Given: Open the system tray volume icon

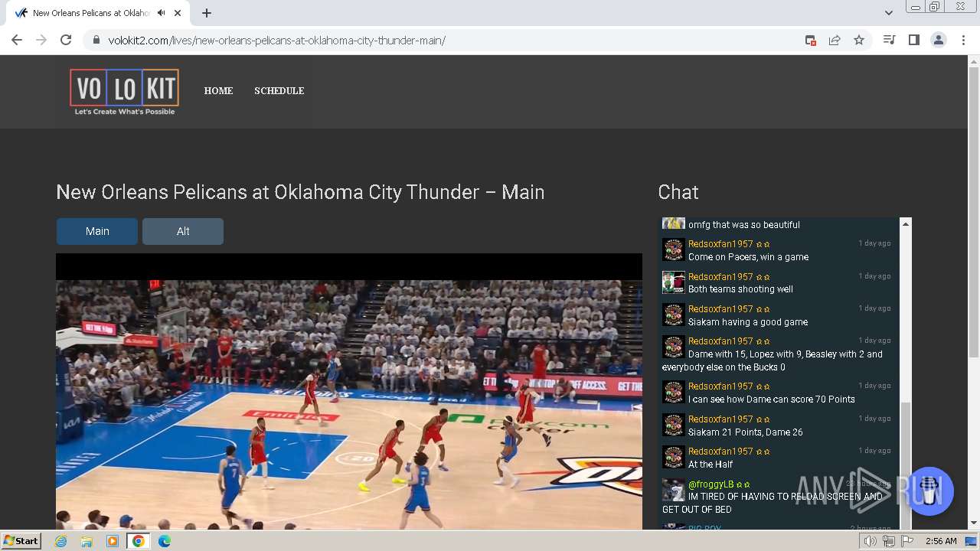Looking at the screenshot, I should [871, 541].
